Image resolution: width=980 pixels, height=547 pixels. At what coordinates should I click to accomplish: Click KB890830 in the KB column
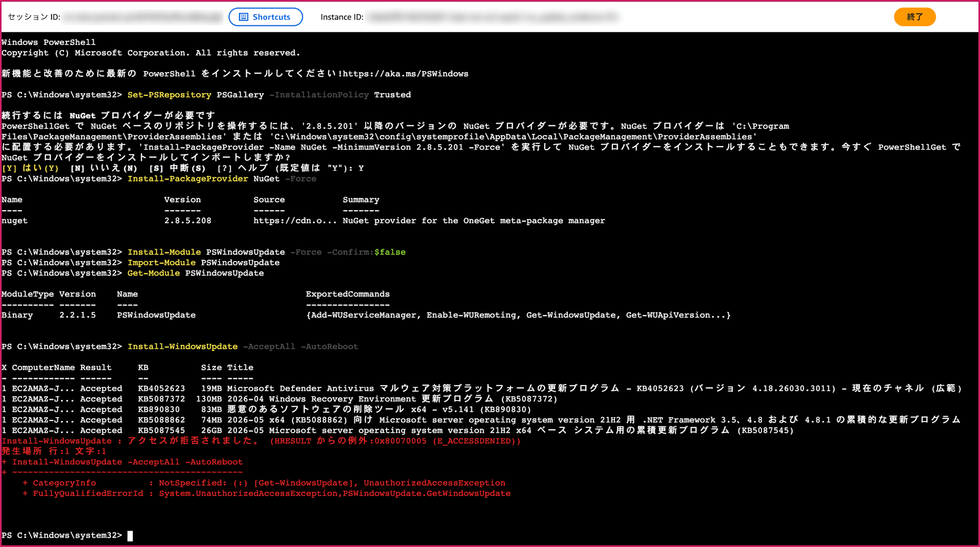coord(159,409)
